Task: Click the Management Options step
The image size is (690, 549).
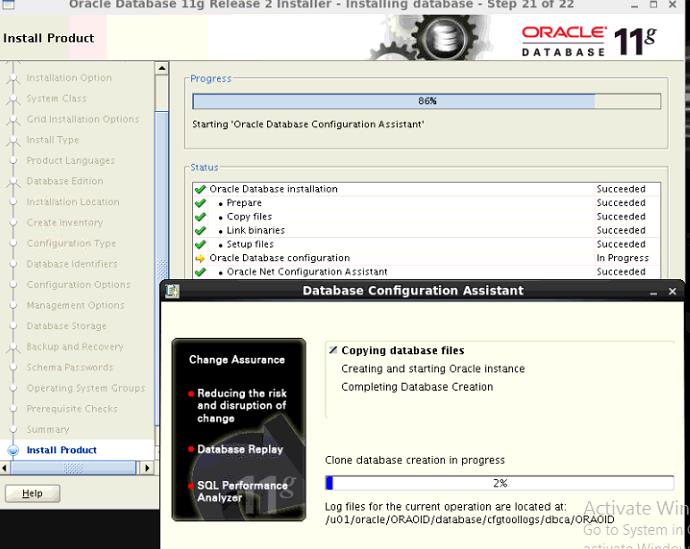Action: coord(75,305)
